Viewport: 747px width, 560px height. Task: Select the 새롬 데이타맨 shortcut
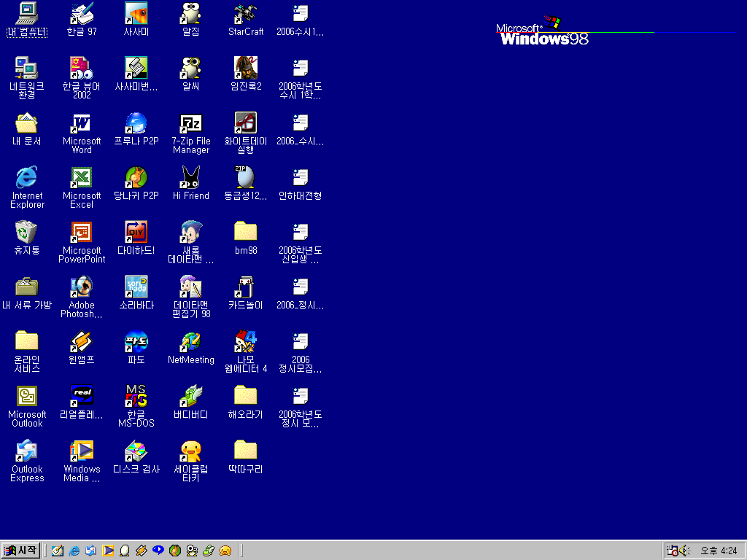[x=190, y=242]
